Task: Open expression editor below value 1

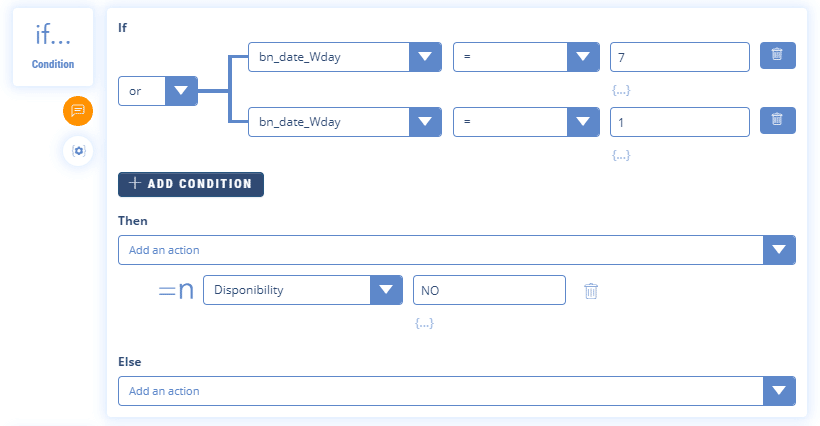Action: click(x=620, y=155)
